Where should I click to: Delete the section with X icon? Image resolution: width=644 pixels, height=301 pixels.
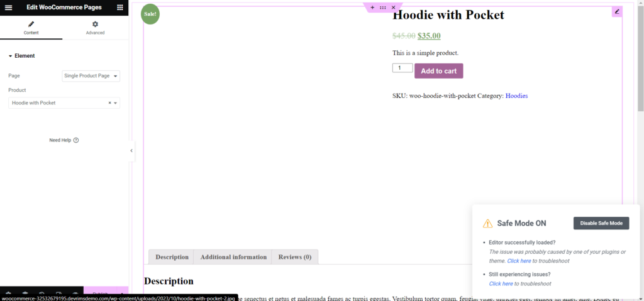tap(394, 8)
